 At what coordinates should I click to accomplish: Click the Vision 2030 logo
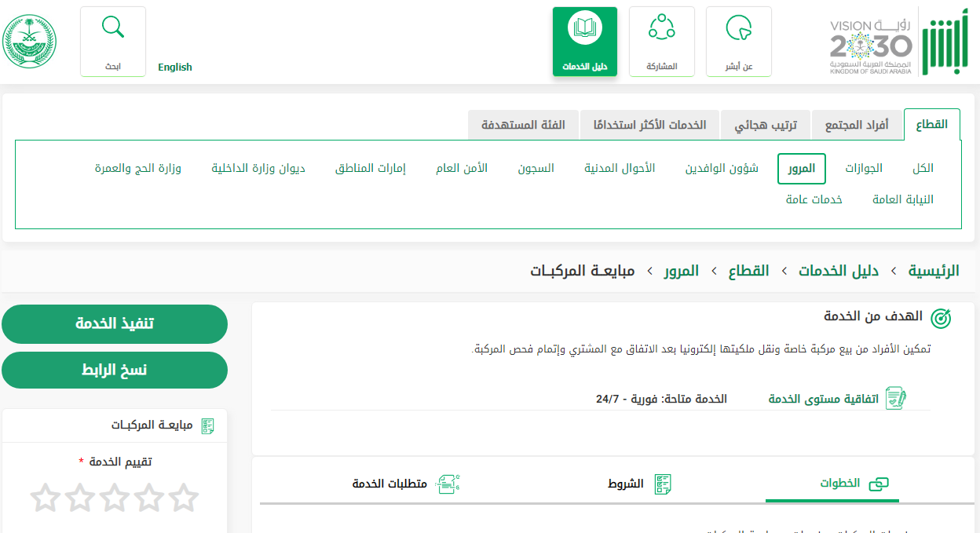871,46
